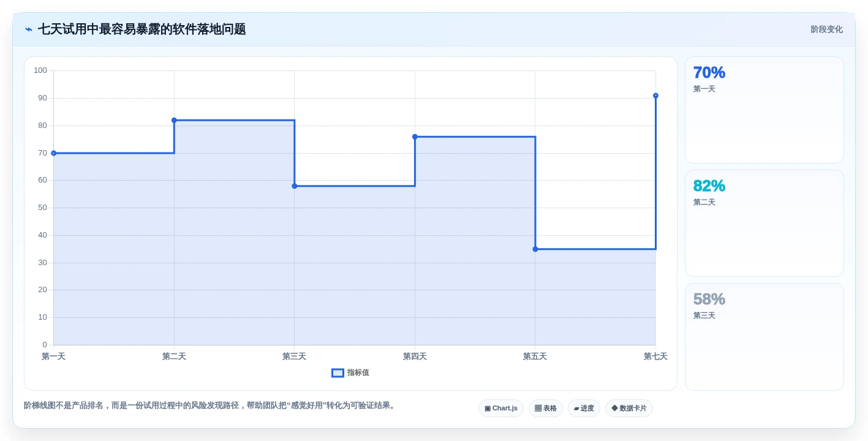Click the 58% value text
The image size is (868, 441).
[709, 299]
